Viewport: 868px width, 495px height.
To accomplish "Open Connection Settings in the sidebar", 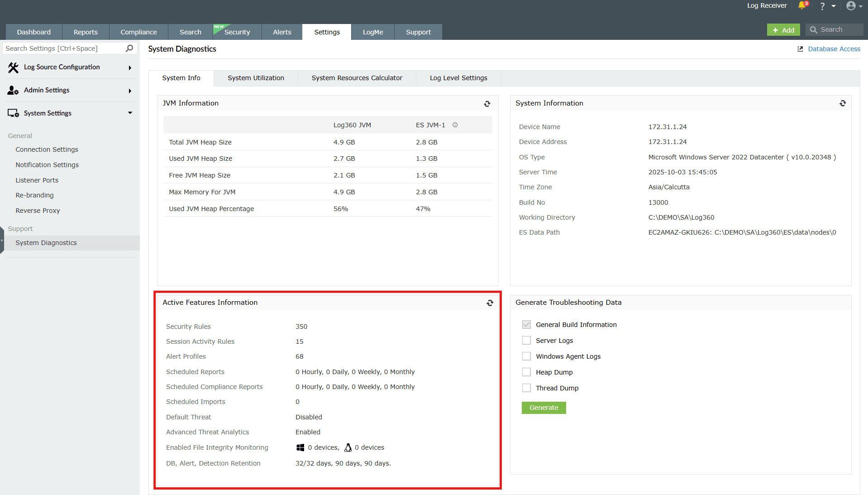I will [x=47, y=149].
